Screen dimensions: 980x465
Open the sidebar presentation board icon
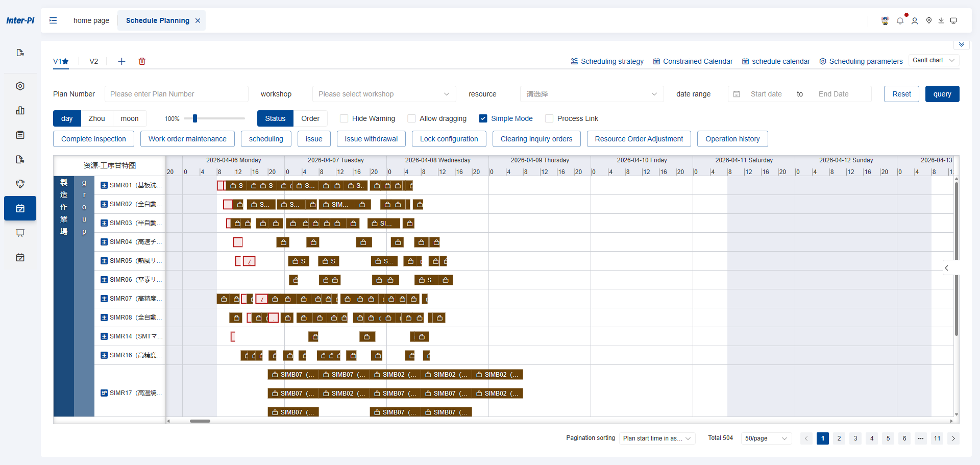click(20, 233)
